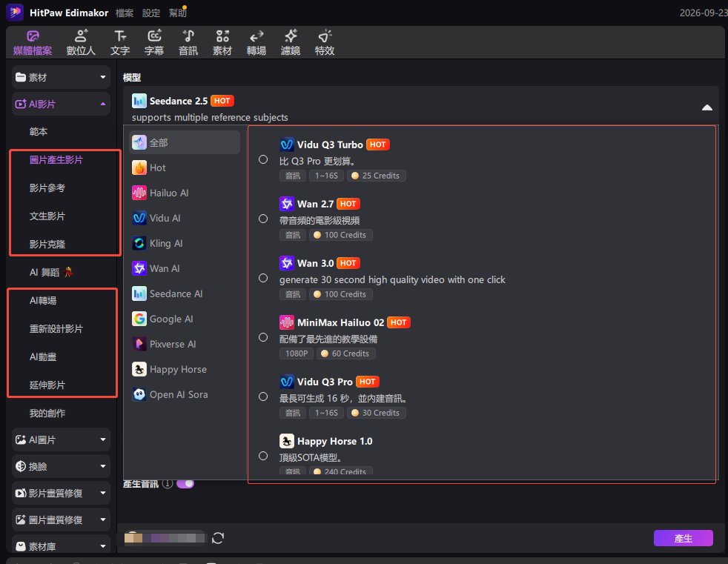Click the 產生 generate button

[683, 539]
